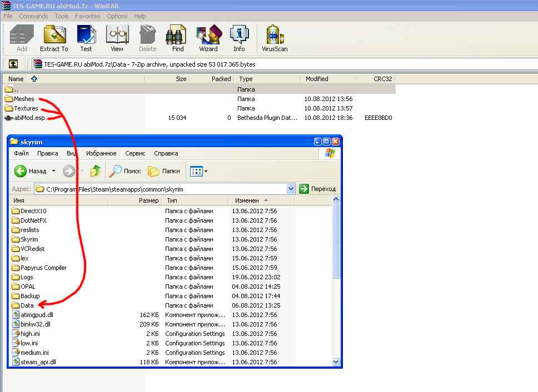Open the Избранное menu

[101, 153]
